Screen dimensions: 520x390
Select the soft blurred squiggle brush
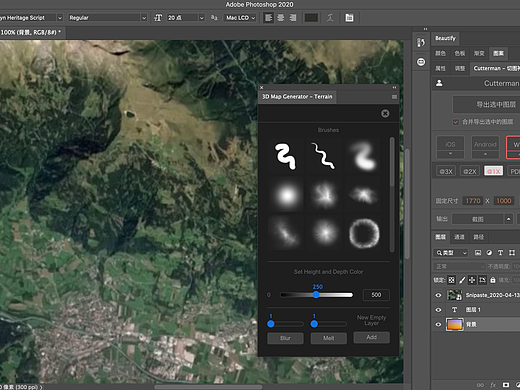pos(364,156)
